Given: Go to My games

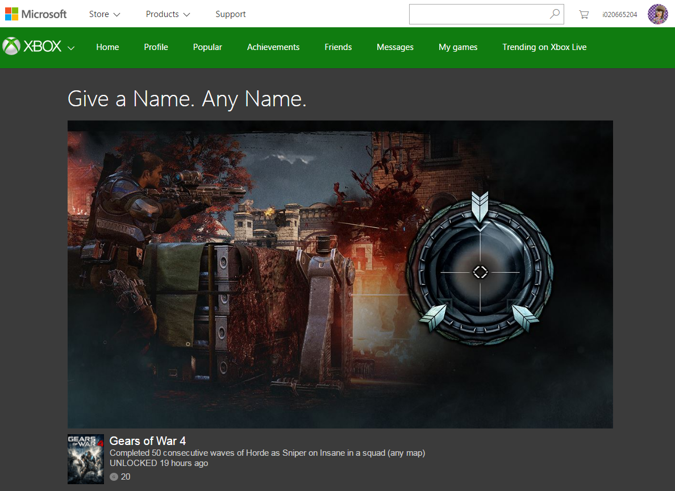Looking at the screenshot, I should pos(458,47).
